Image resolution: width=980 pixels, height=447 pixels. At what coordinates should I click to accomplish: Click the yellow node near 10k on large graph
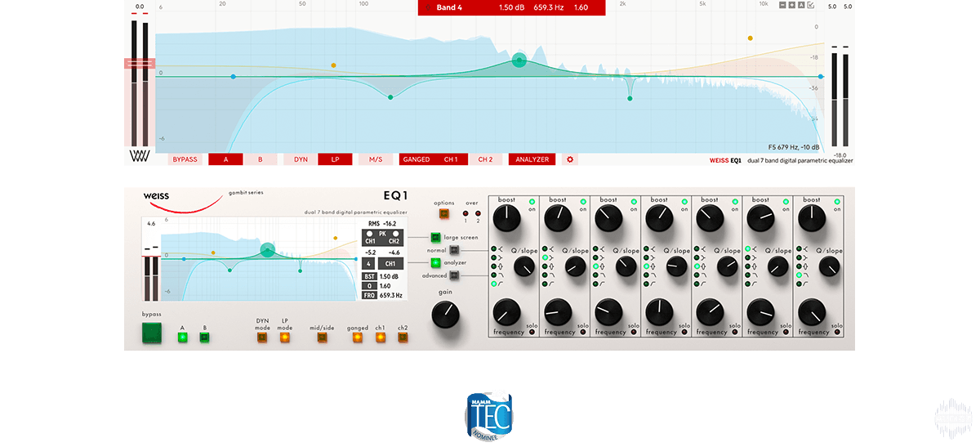click(751, 38)
